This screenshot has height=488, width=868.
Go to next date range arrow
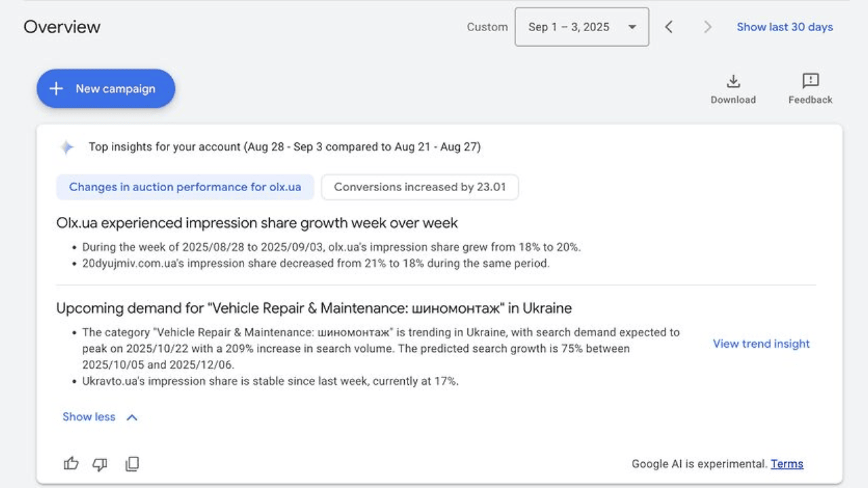pos(707,27)
